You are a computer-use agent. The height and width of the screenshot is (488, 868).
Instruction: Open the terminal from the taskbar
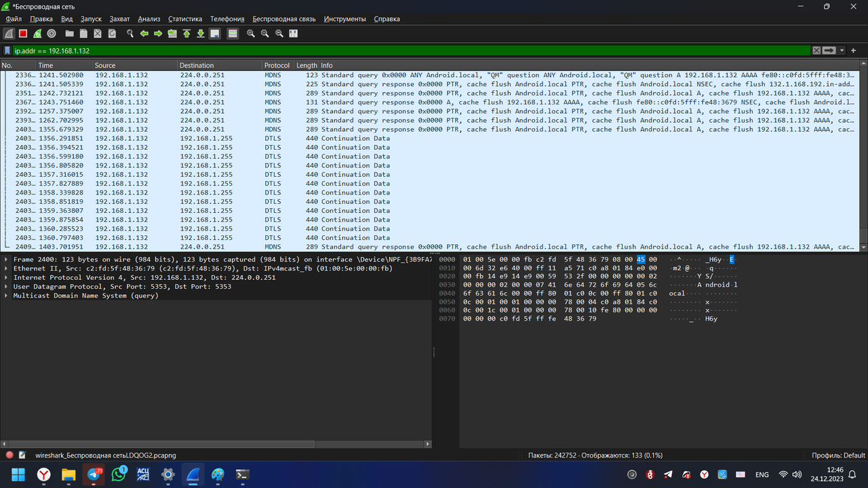coord(242,474)
